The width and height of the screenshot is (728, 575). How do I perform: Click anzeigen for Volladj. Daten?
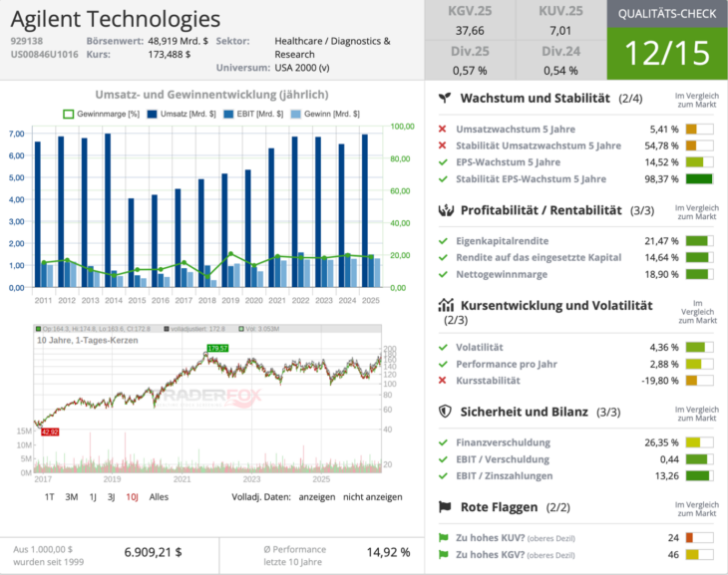click(317, 497)
